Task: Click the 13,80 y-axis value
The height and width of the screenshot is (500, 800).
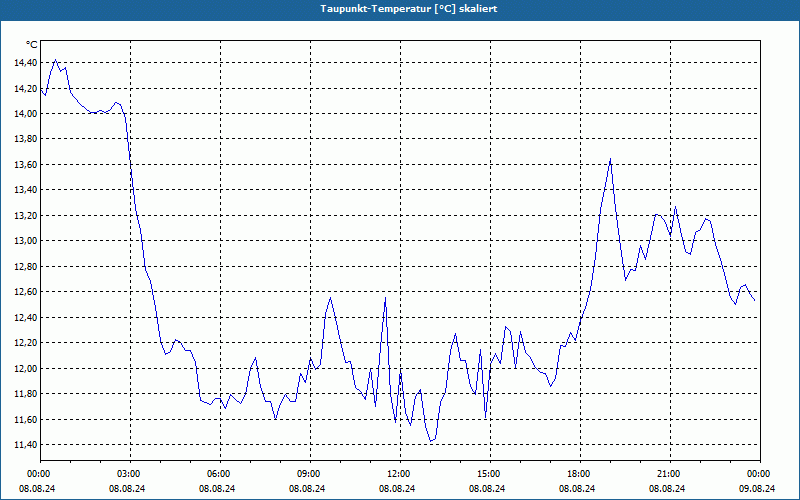Action: (x=26, y=139)
